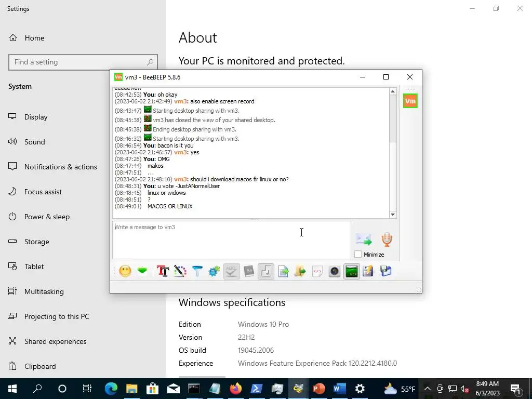
Task: Open the message filter (blue funnel icon)
Action: click(x=197, y=271)
